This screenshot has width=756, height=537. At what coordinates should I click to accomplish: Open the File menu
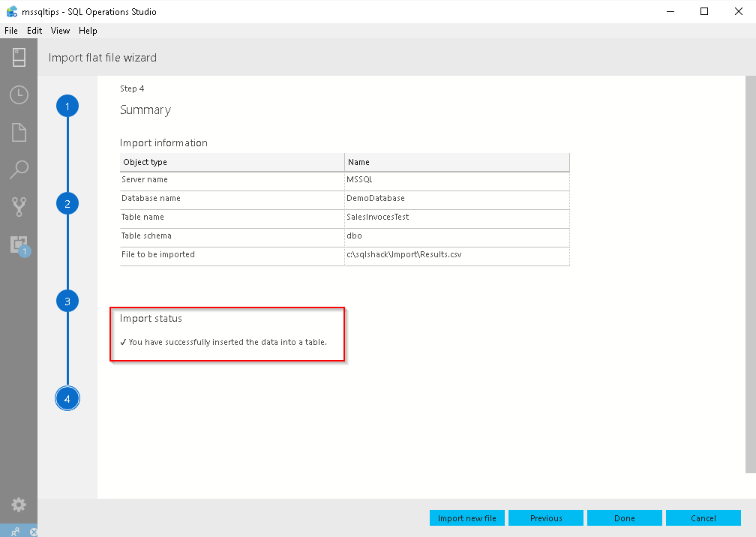pos(11,31)
